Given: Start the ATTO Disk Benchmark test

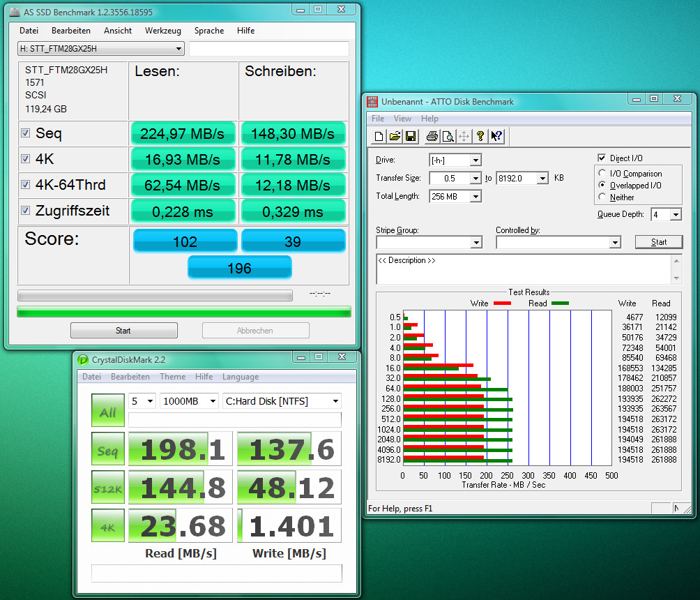Looking at the screenshot, I should point(658,242).
